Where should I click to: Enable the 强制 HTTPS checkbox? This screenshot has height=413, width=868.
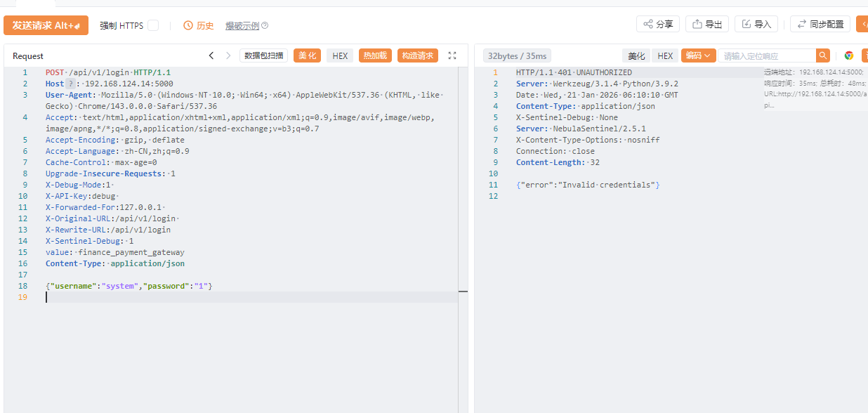(x=153, y=25)
